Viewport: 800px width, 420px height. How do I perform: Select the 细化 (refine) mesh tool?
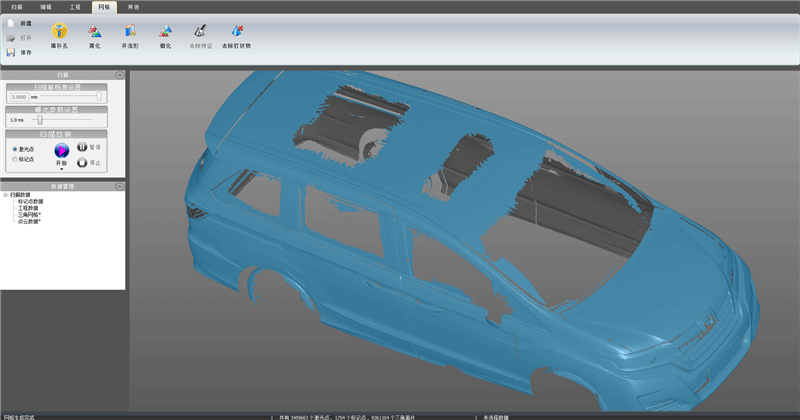point(165,32)
